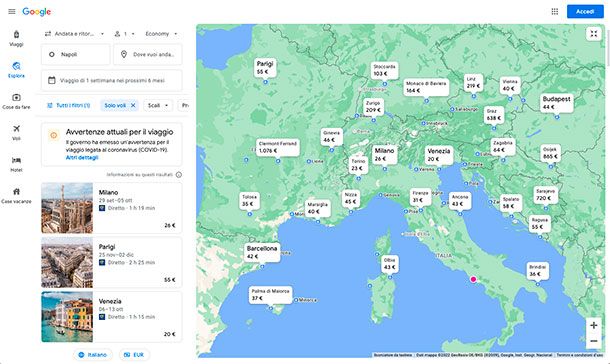Show info about these results icon

[x=179, y=175]
